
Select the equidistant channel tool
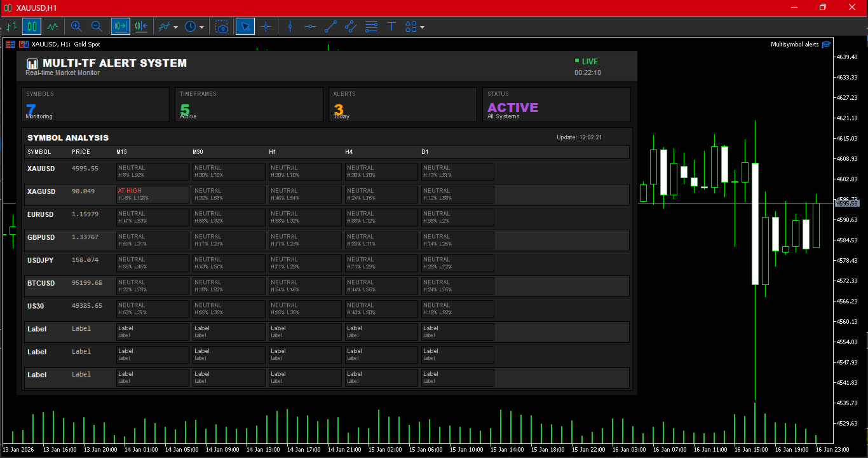tap(351, 26)
